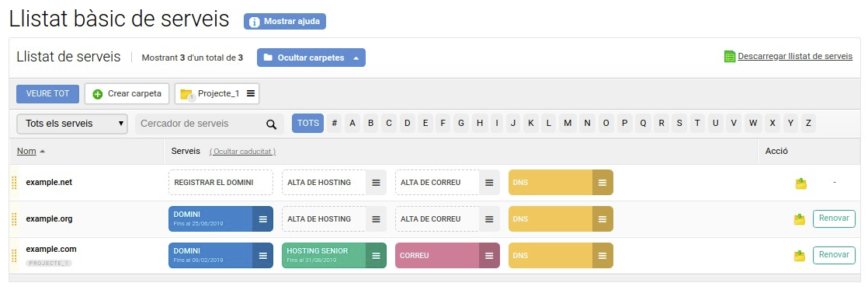
Task: Show the help panel via Mostrar ajuda
Action: coord(284,22)
